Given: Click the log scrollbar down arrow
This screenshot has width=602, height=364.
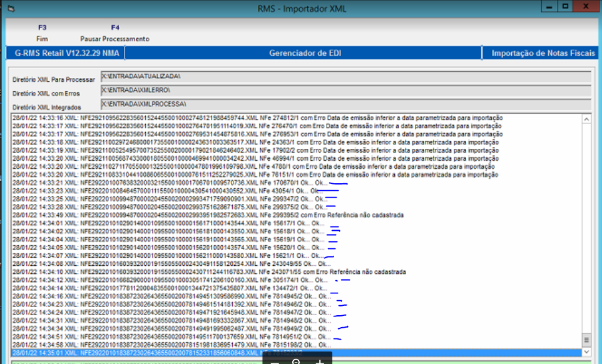Looking at the screenshot, I should (x=586, y=352).
